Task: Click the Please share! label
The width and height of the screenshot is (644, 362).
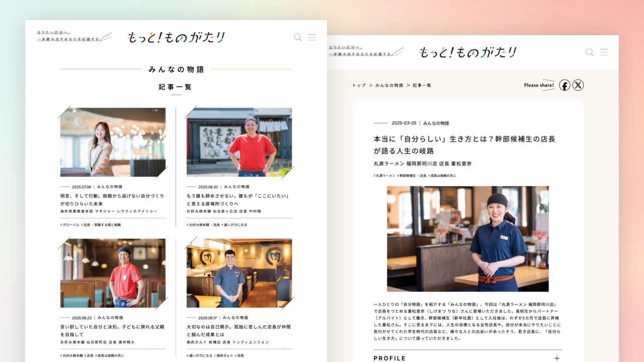Action: click(539, 85)
